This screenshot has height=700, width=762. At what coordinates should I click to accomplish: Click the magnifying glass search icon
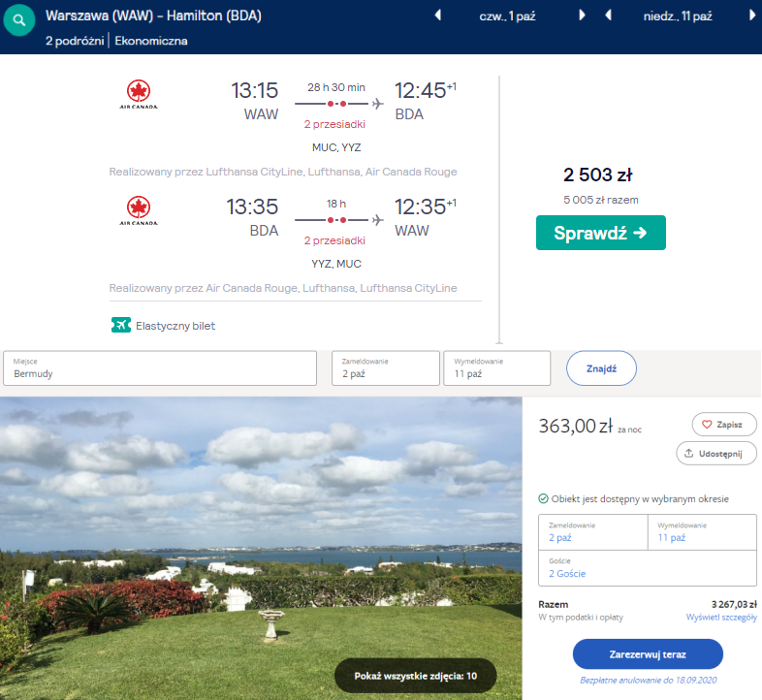tap(20, 21)
